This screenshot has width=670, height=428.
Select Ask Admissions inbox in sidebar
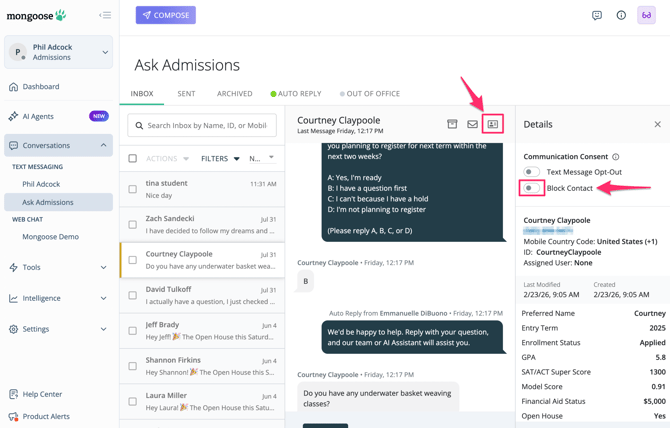click(59, 202)
